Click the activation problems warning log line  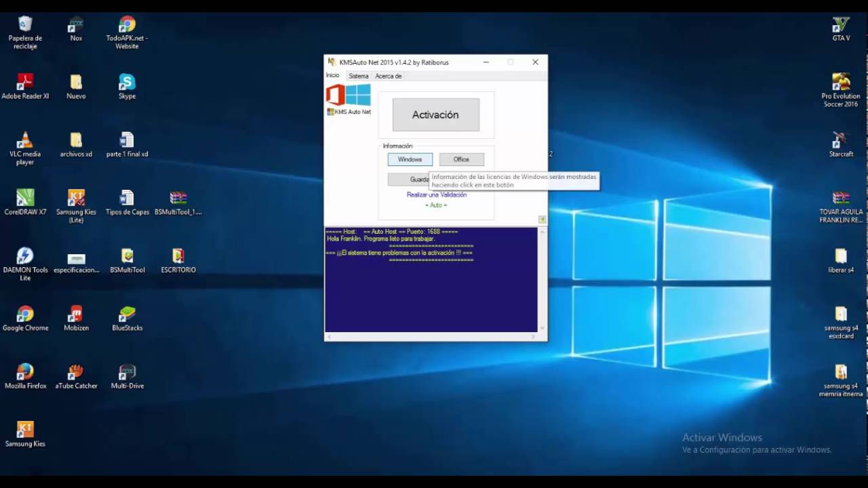(399, 253)
